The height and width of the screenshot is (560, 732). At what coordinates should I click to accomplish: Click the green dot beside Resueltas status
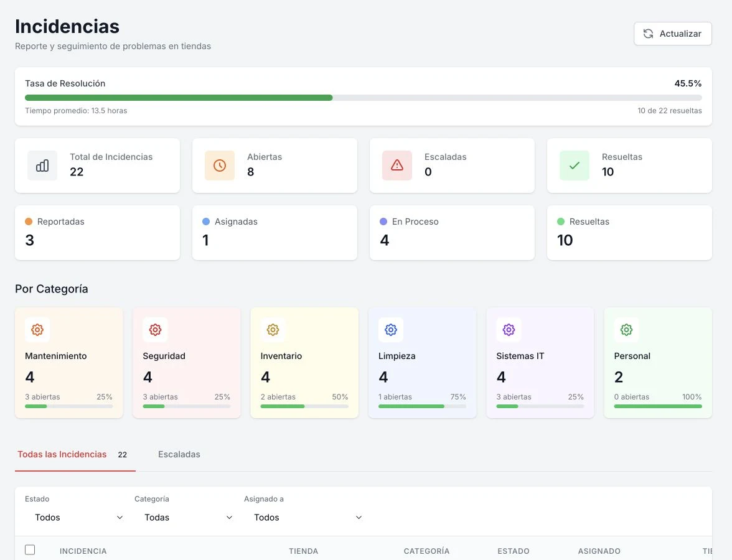click(x=561, y=222)
